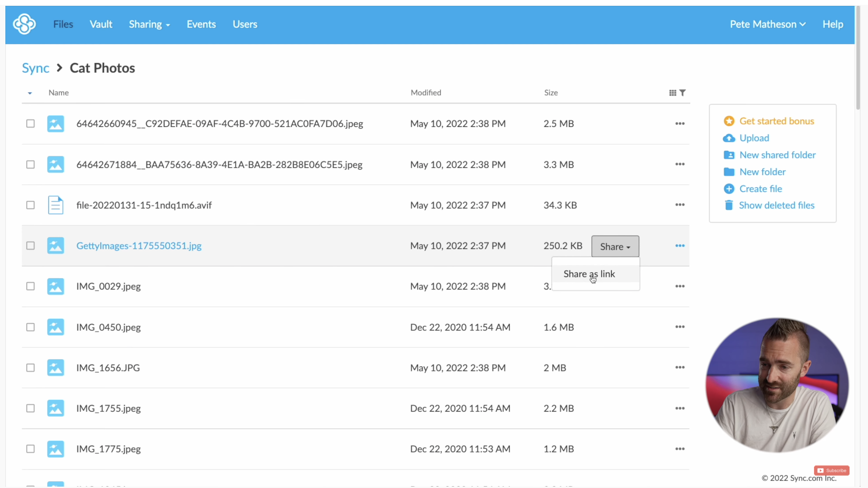Click the New folder icon
This screenshot has height=488, width=868.
click(729, 172)
